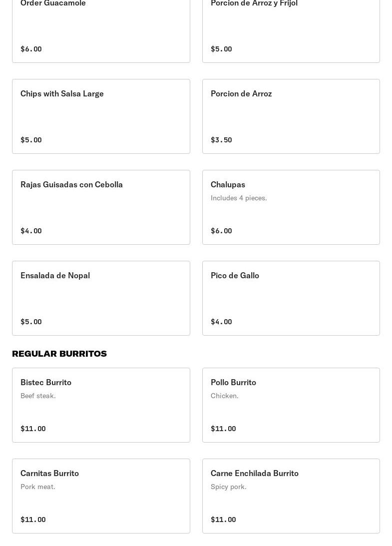Add Chips with Salsa Large to order
This screenshot has width=392, height=546.
[101, 116]
